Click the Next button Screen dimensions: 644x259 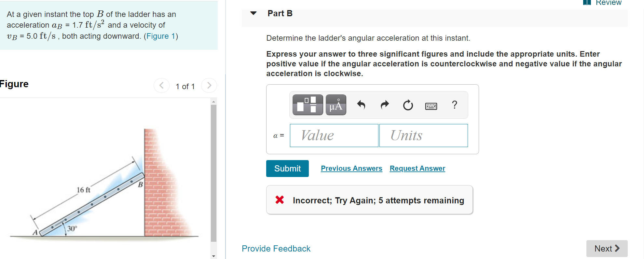[x=606, y=248]
